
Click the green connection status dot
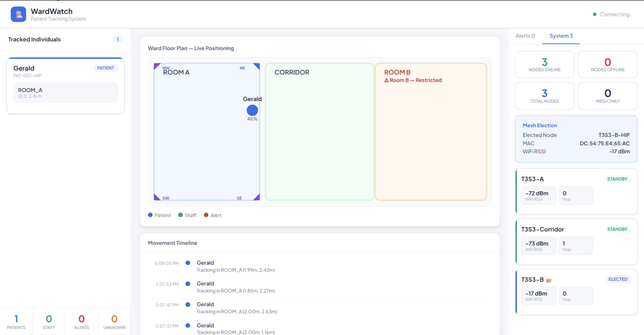[595, 14]
